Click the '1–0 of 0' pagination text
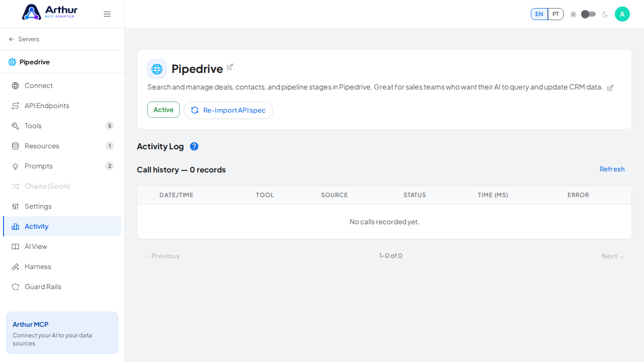This screenshot has height=362, width=644. [x=391, y=256]
